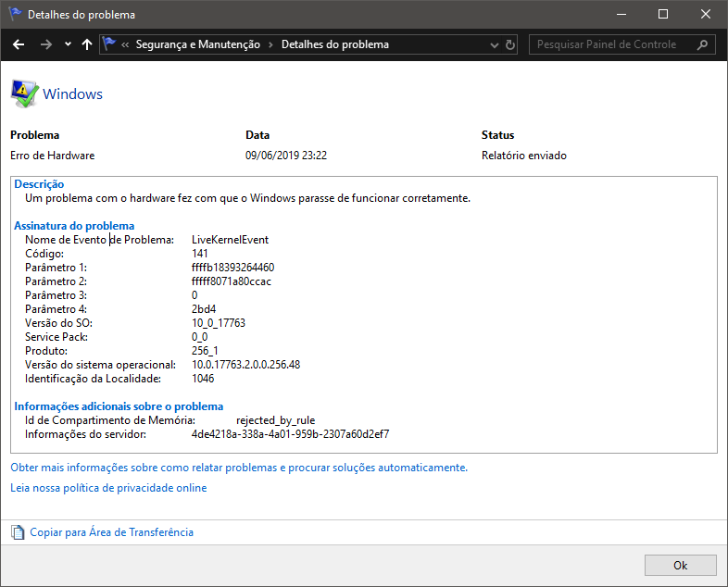728x587 pixels.
Task: Open Leia nossa política de privacidade online
Action: click(x=108, y=488)
